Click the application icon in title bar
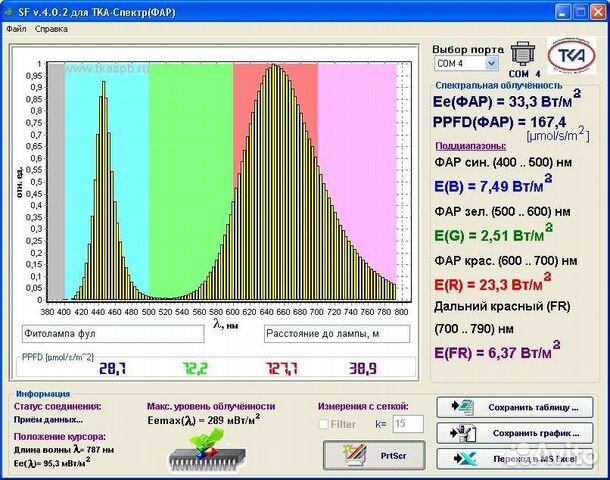Image resolution: width=610 pixels, height=480 pixels. point(11,10)
